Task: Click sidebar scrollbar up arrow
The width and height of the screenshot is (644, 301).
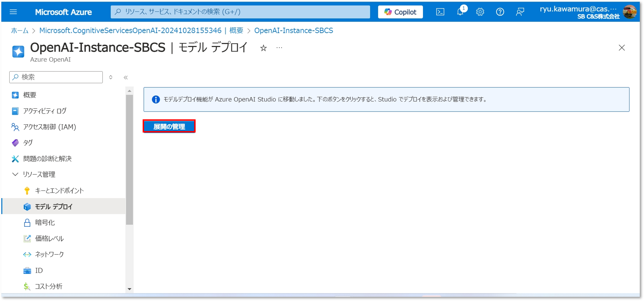Action: [x=129, y=91]
